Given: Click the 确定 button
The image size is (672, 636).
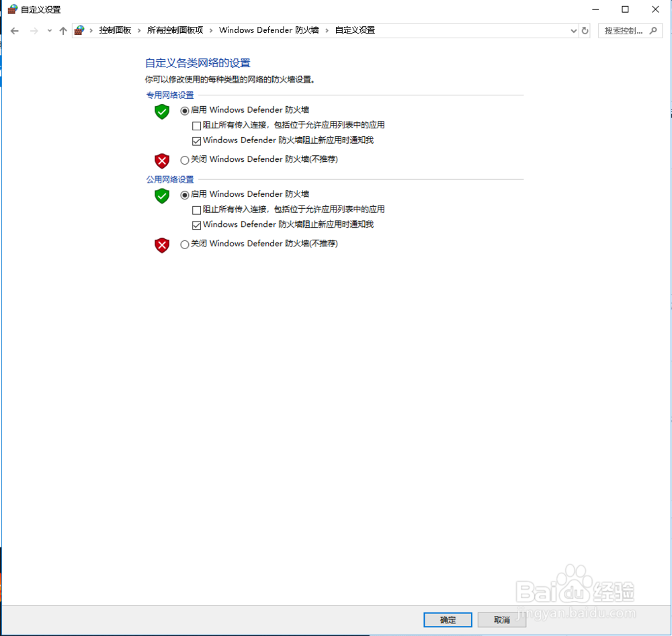Looking at the screenshot, I should click(448, 620).
